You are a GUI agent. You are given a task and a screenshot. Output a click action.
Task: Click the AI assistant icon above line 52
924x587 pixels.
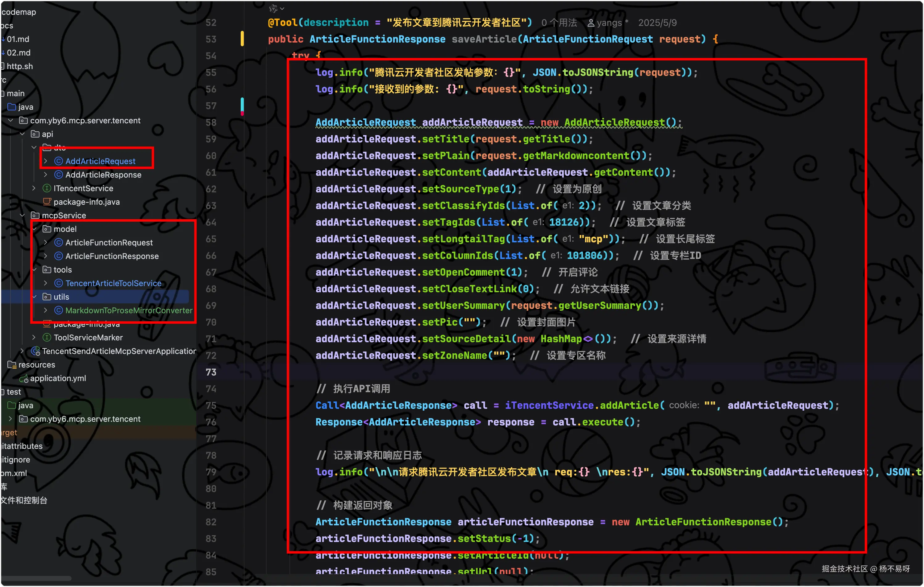(274, 8)
